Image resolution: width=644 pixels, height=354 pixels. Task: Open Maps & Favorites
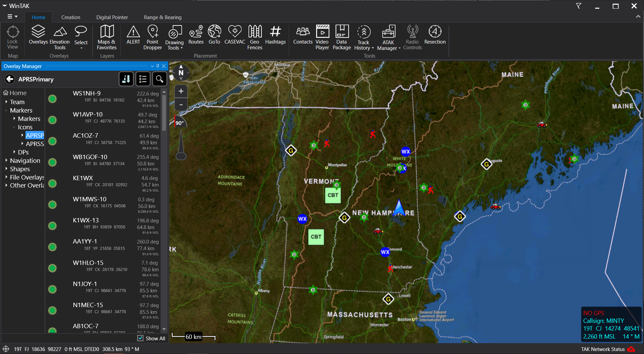(107, 37)
